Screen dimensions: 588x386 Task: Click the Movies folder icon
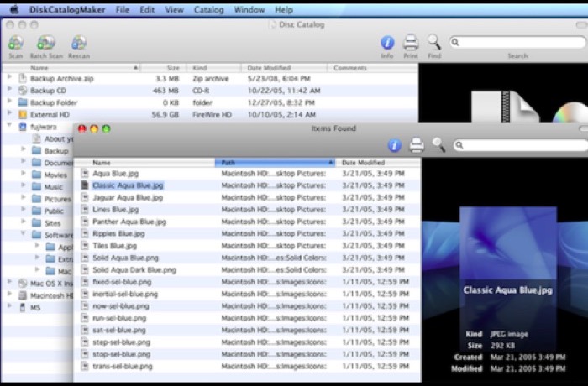click(x=36, y=175)
